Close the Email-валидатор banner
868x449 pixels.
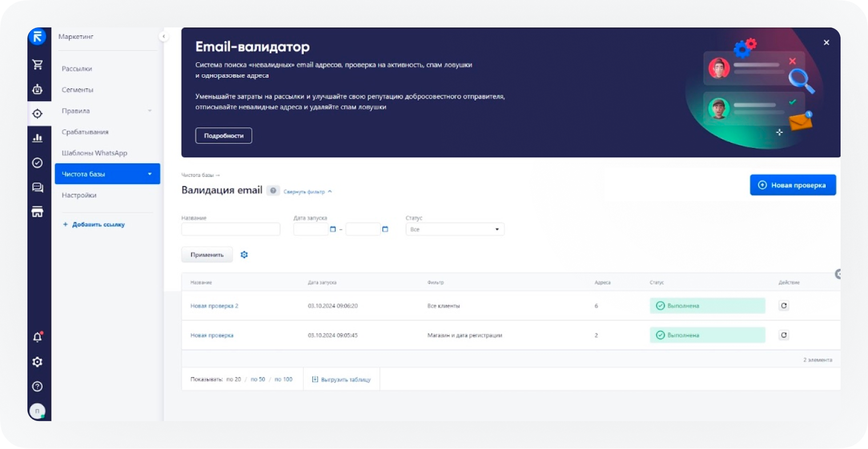pyautogui.click(x=826, y=42)
